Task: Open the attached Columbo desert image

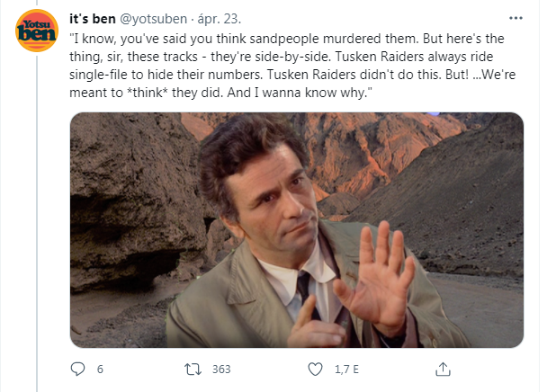Action: point(297,230)
